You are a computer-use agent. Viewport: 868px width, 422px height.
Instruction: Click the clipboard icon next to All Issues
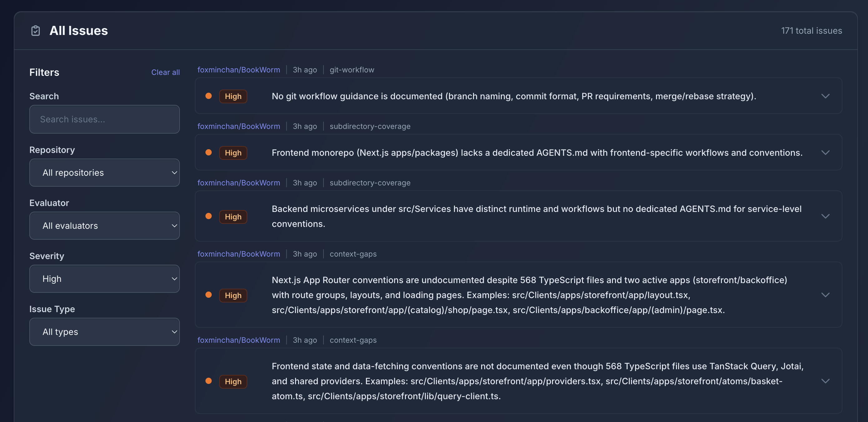click(35, 31)
